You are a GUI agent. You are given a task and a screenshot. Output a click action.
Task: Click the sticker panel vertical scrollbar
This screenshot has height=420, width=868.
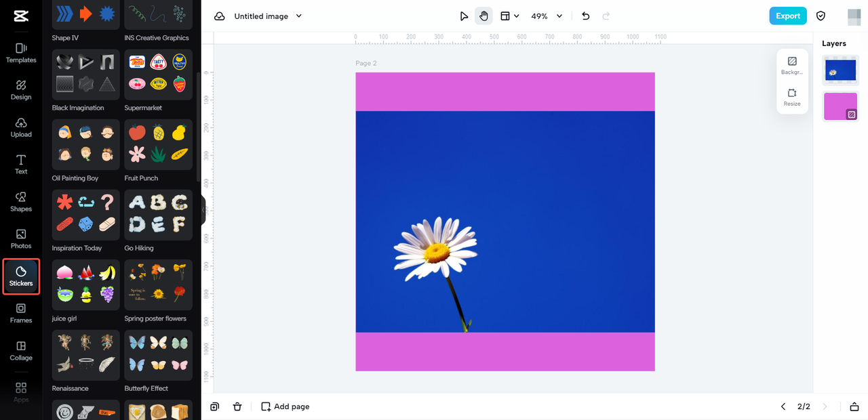[x=198, y=127]
